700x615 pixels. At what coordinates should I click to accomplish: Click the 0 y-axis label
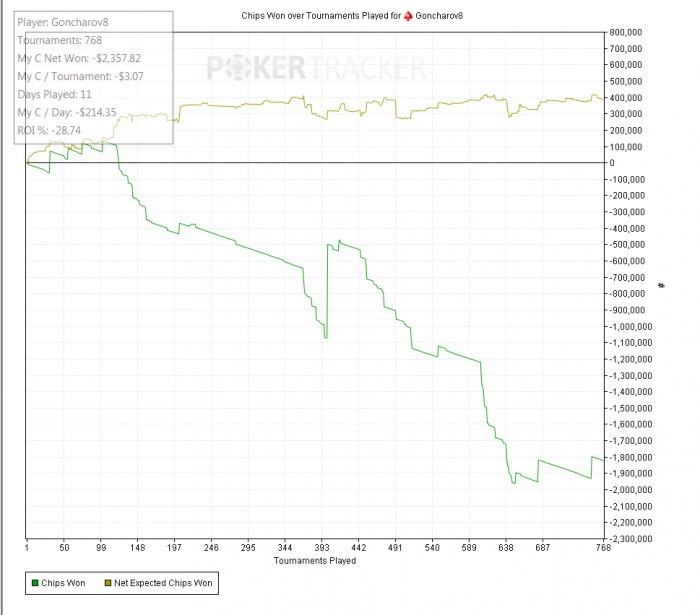pyautogui.click(x=612, y=163)
